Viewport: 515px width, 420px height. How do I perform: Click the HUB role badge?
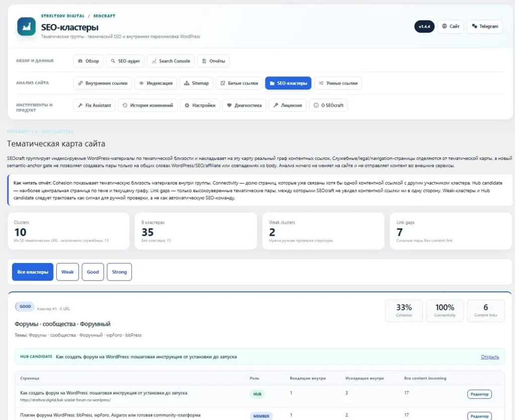pyautogui.click(x=257, y=394)
